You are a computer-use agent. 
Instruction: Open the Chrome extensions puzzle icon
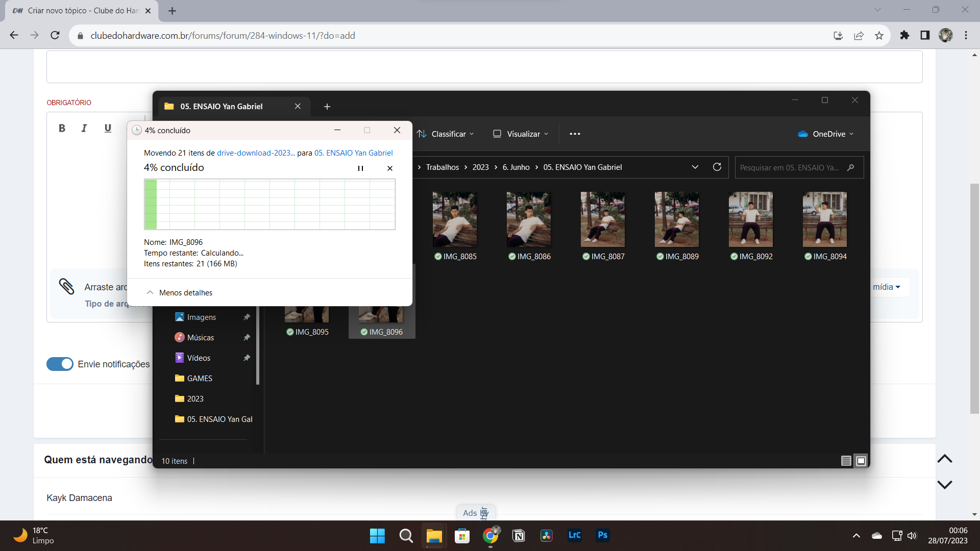tap(904, 36)
